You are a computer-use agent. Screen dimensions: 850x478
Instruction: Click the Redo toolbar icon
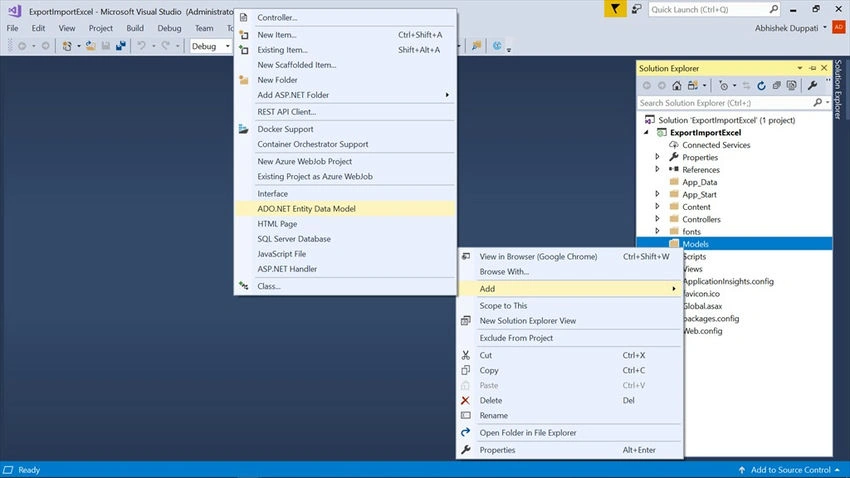[x=165, y=46]
